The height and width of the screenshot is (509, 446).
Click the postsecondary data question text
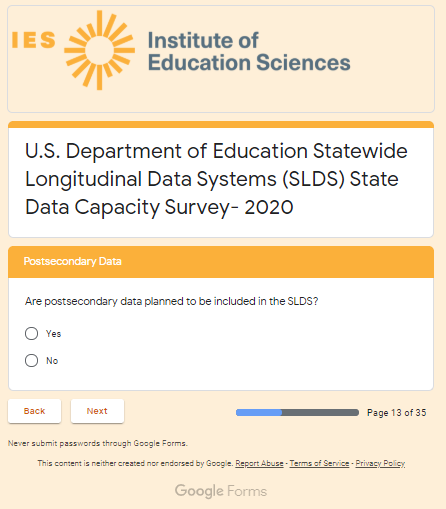coord(171,301)
